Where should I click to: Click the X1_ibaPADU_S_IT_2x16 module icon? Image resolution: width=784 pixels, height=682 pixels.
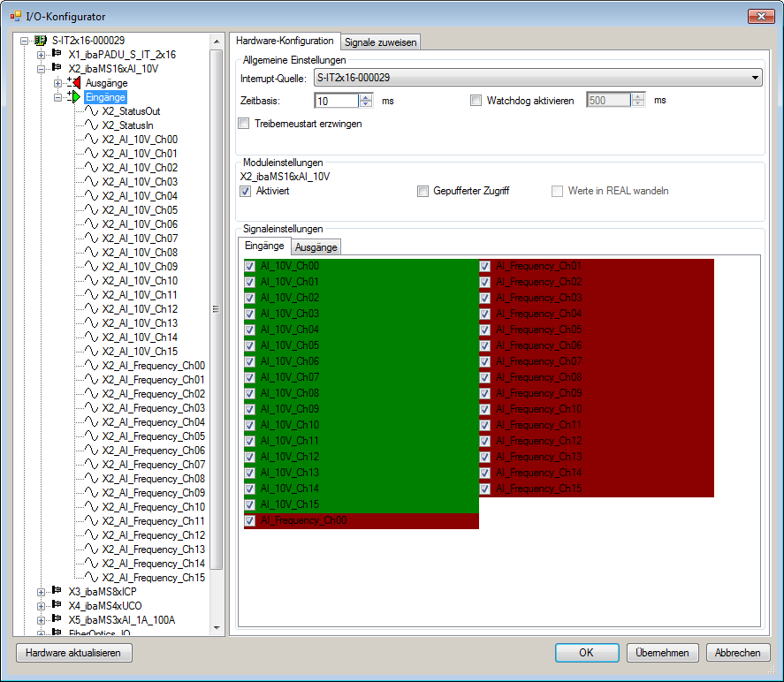[x=57, y=55]
